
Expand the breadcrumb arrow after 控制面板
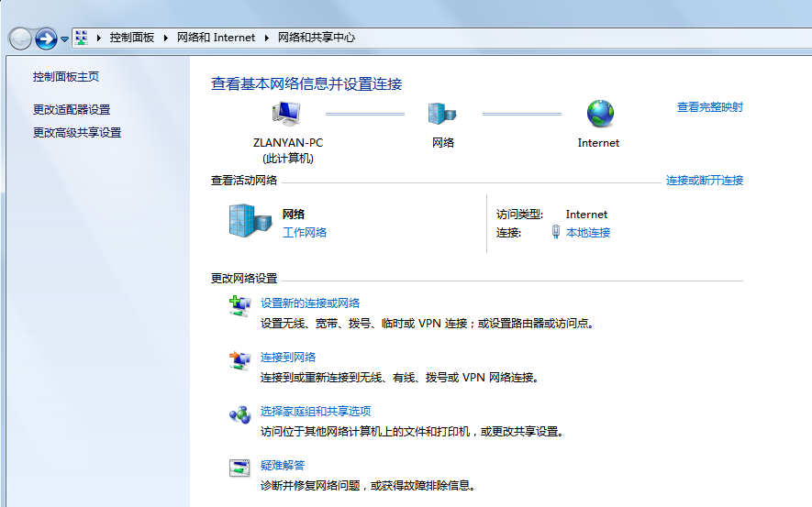click(x=167, y=38)
